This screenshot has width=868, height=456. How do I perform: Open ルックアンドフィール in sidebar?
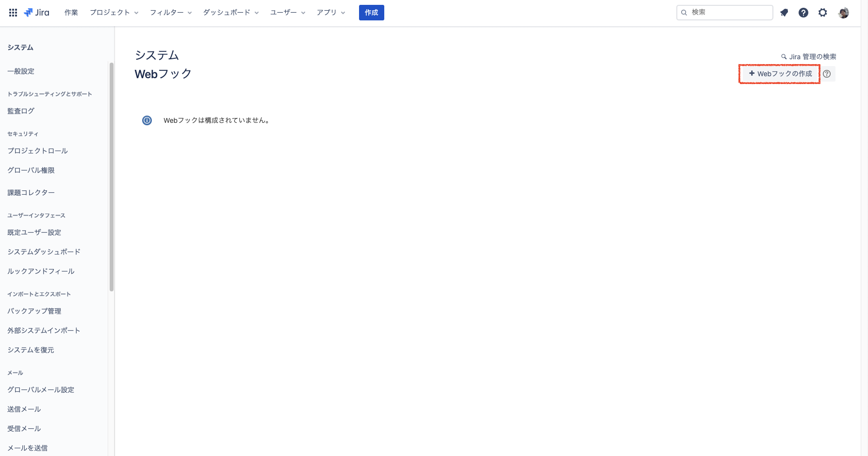(x=41, y=271)
